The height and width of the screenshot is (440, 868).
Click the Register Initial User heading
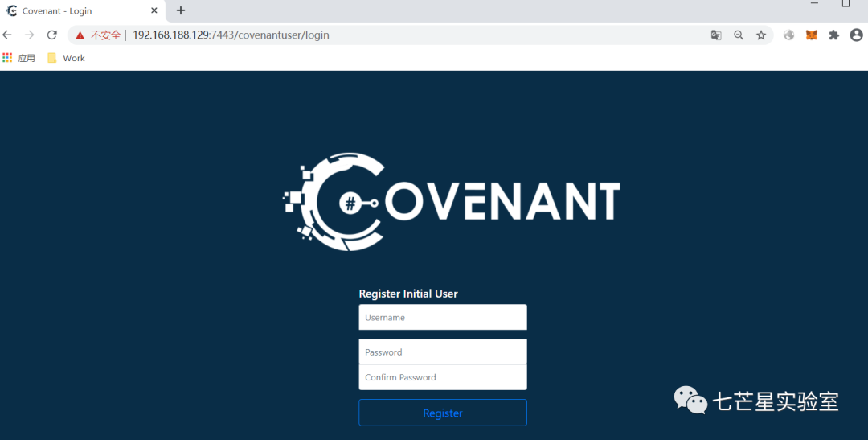tap(408, 294)
